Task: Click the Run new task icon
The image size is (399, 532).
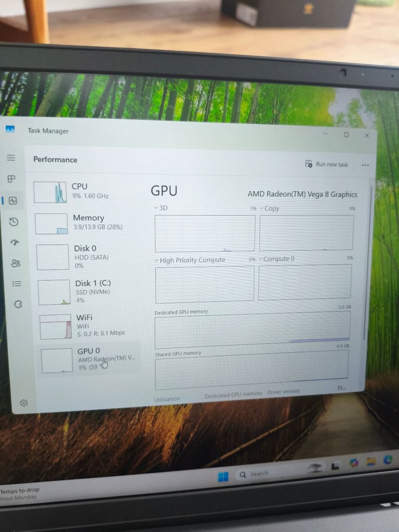Action: (x=309, y=164)
